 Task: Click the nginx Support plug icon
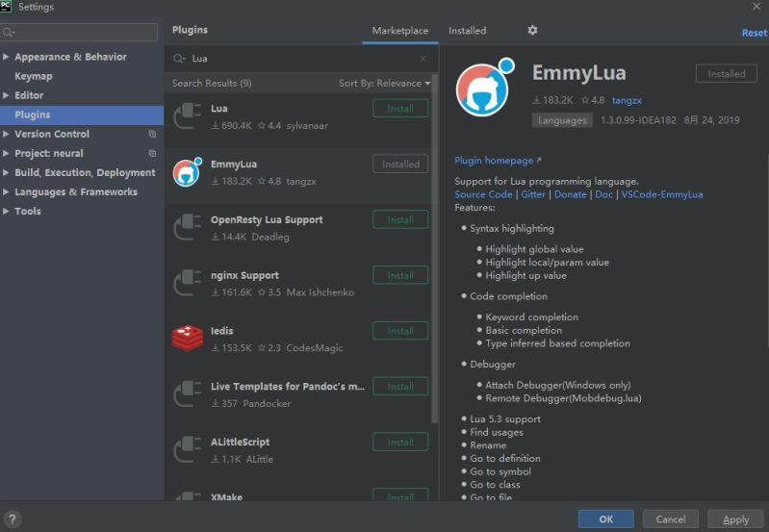point(188,283)
